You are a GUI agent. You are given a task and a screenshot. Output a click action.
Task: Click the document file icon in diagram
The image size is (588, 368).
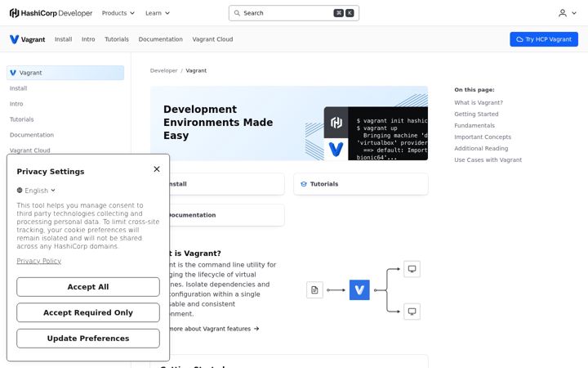tap(314, 289)
